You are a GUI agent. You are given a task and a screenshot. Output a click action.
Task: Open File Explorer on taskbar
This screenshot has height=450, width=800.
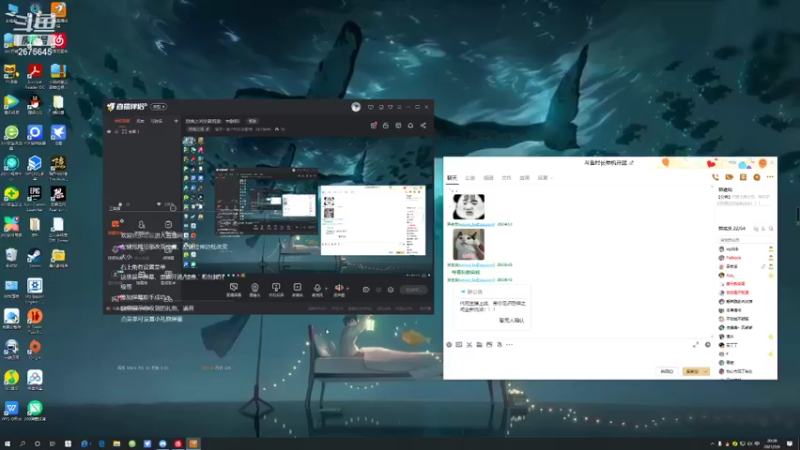pyautogui.click(x=117, y=443)
